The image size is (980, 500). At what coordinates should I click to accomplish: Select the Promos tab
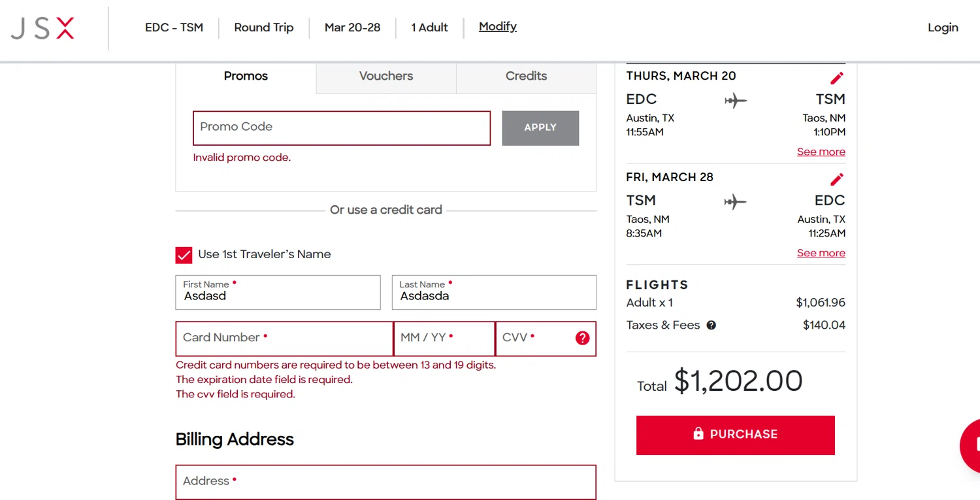(246, 76)
